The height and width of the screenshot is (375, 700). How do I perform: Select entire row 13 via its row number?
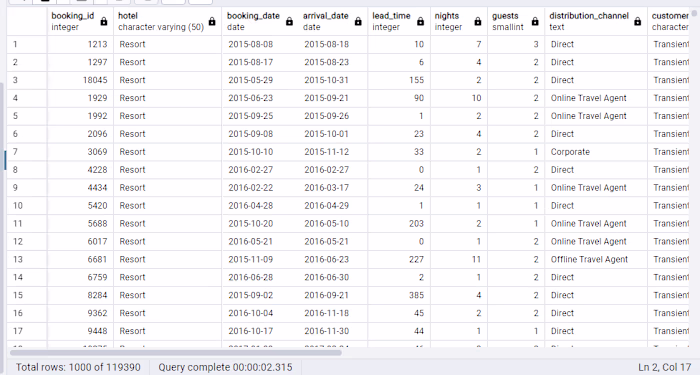(27, 259)
